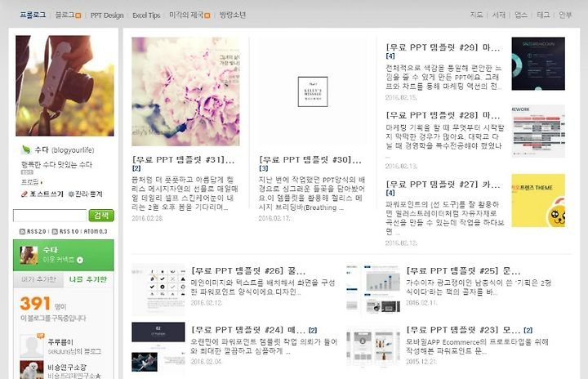Image resolution: width=588 pixels, height=379 pixels.
Task: Open dark sales breakdown thumbnail for #29
Action: tap(538, 64)
